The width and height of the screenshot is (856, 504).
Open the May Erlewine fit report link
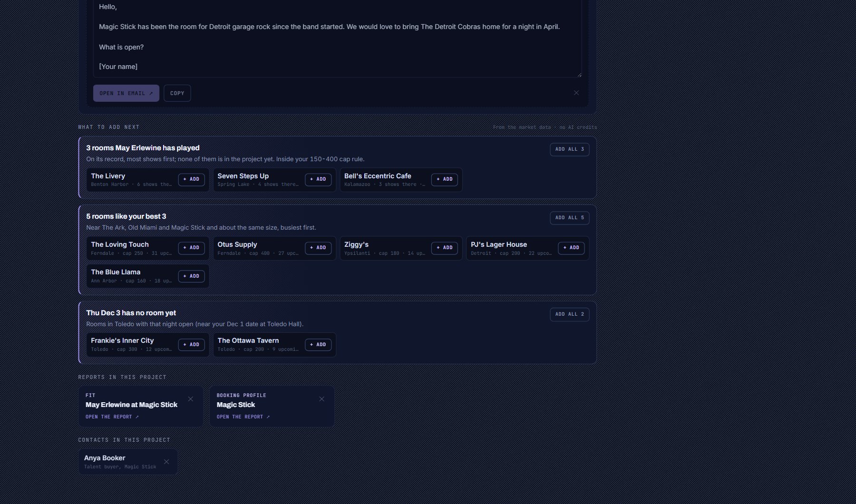click(x=112, y=417)
